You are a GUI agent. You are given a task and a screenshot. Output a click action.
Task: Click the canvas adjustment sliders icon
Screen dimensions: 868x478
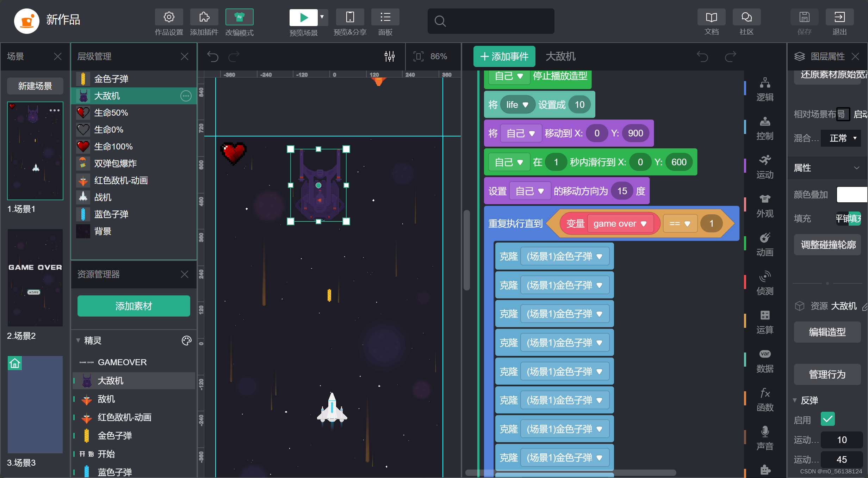(389, 56)
